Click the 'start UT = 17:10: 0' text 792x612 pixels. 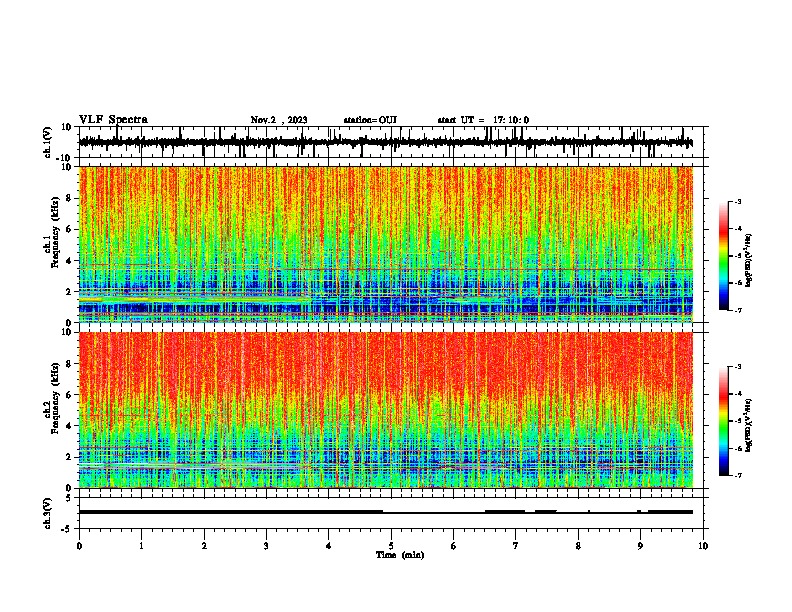click(x=483, y=120)
